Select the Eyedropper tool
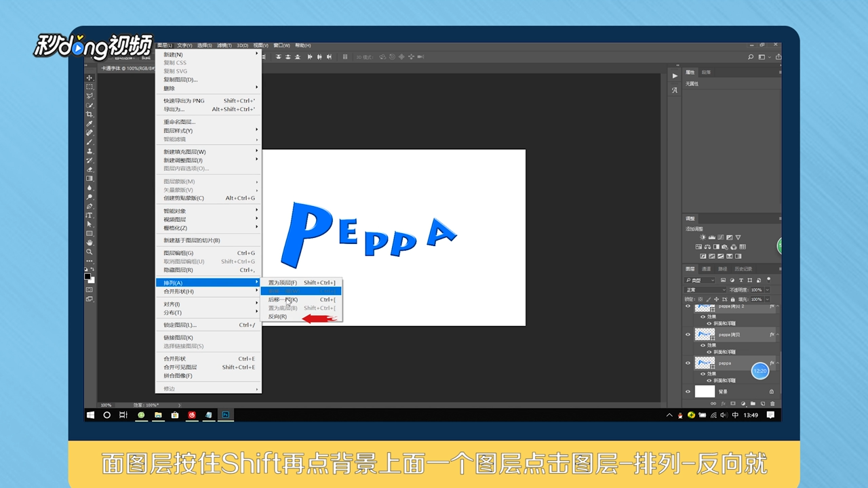Viewport: 868px width, 488px height. [x=89, y=123]
